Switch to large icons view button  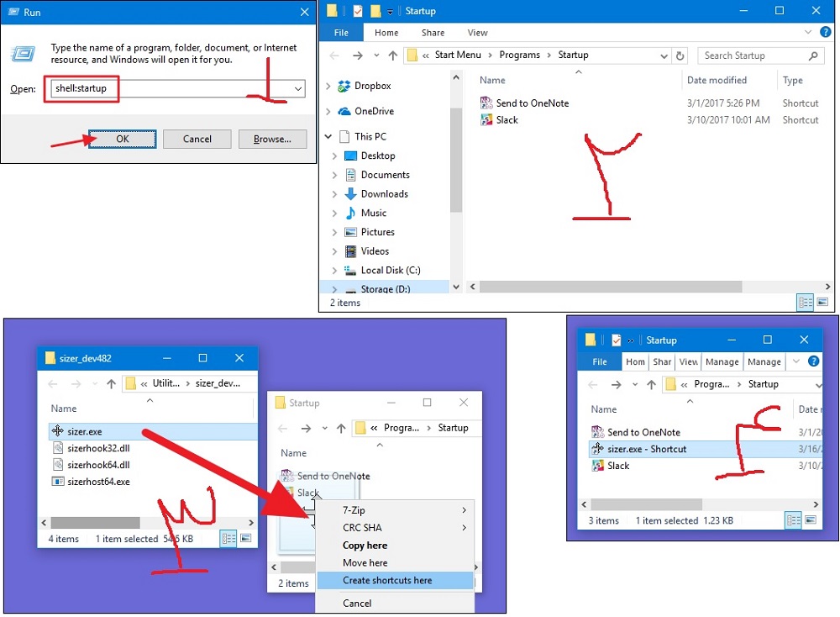(822, 302)
